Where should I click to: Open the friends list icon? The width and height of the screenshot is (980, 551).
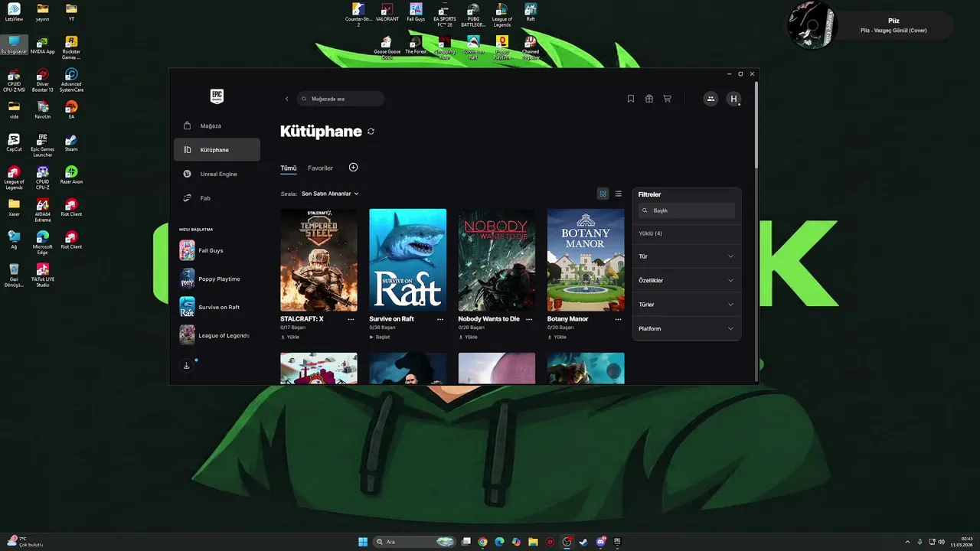(x=710, y=99)
